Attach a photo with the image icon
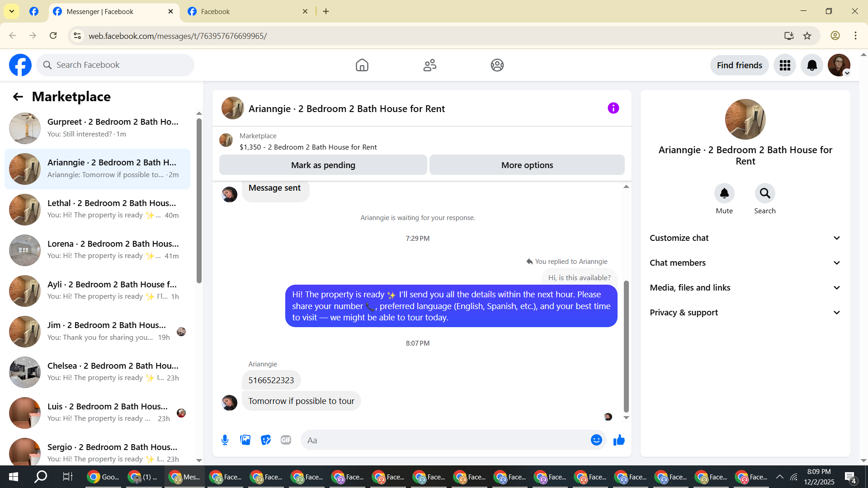Screen dimensions: 868x488 click(x=245, y=440)
